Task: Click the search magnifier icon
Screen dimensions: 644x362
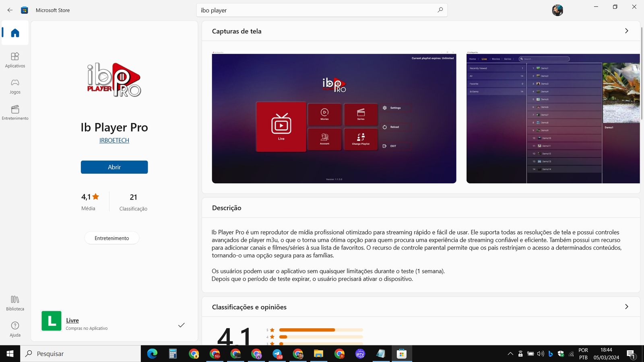Action: (x=440, y=10)
